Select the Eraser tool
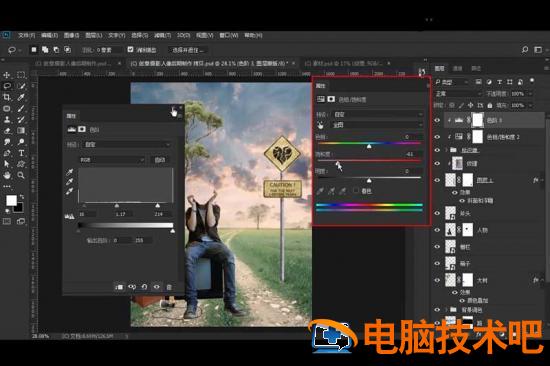Image resolution: width=550 pixels, height=366 pixels. point(7,131)
